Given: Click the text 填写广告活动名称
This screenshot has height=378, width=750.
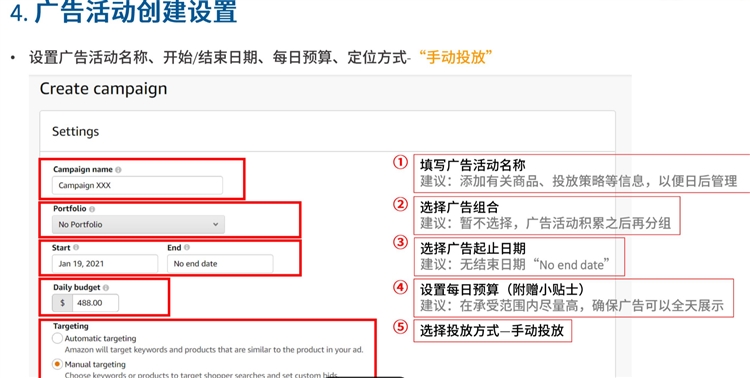Looking at the screenshot, I should [473, 165].
